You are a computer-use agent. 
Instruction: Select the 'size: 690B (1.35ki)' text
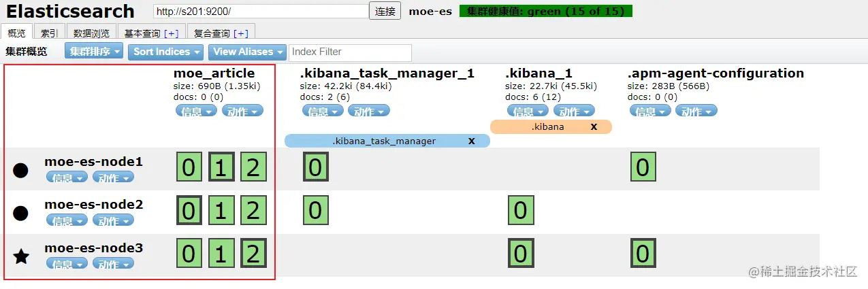[217, 86]
